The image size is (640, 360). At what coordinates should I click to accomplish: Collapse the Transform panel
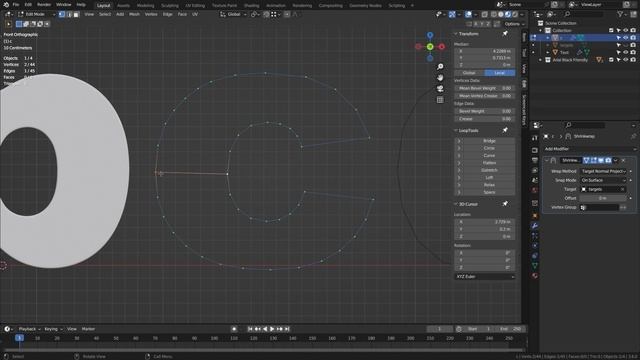[456, 33]
